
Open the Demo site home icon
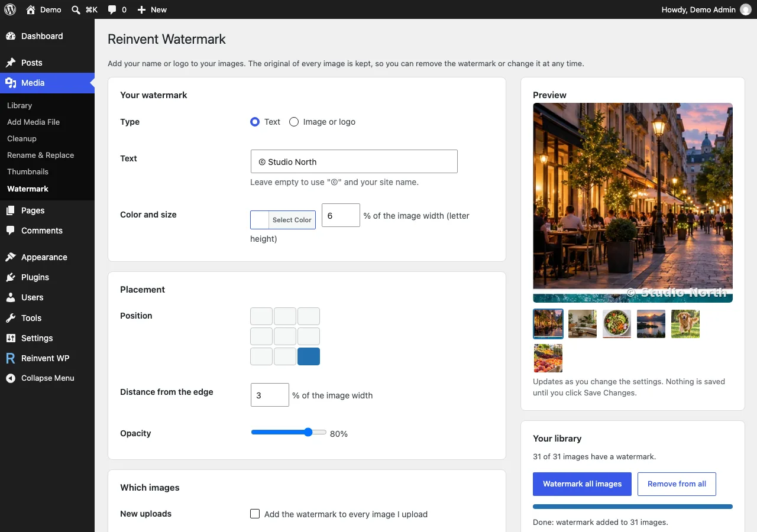click(31, 9)
